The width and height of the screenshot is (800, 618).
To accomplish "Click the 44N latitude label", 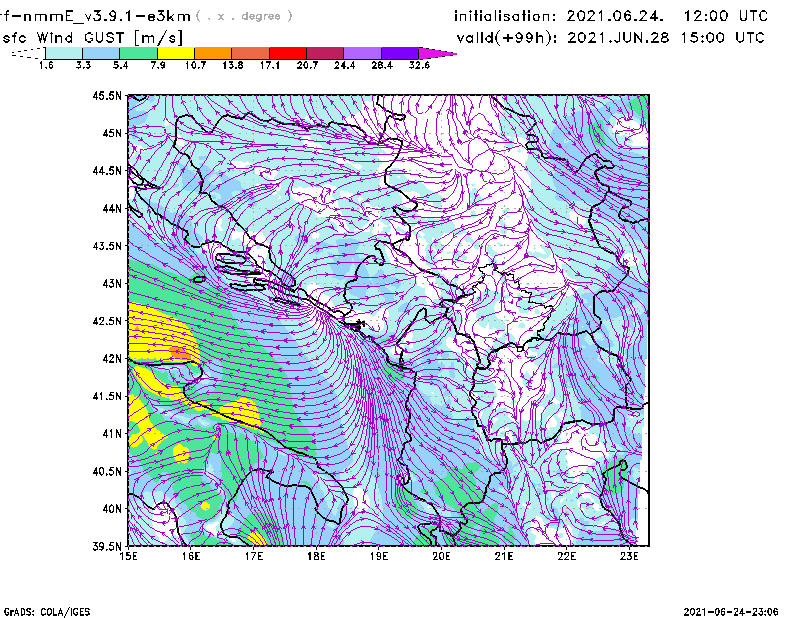I will pyautogui.click(x=112, y=208).
